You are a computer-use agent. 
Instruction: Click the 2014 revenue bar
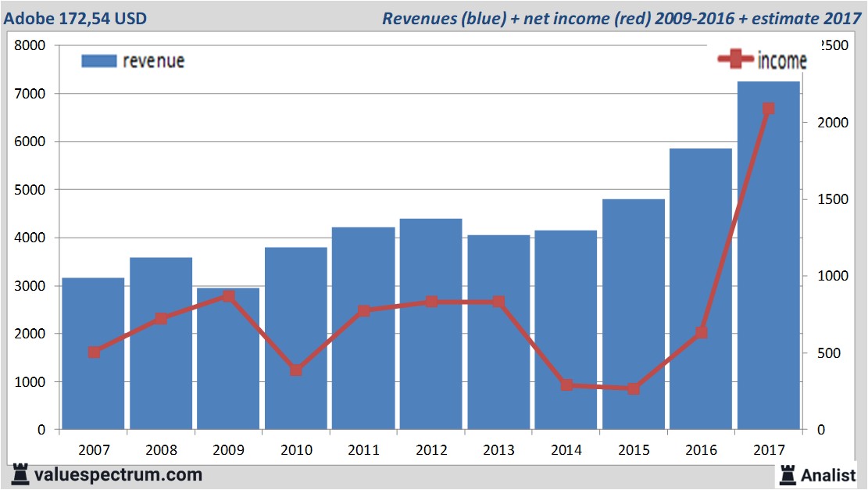566,330
